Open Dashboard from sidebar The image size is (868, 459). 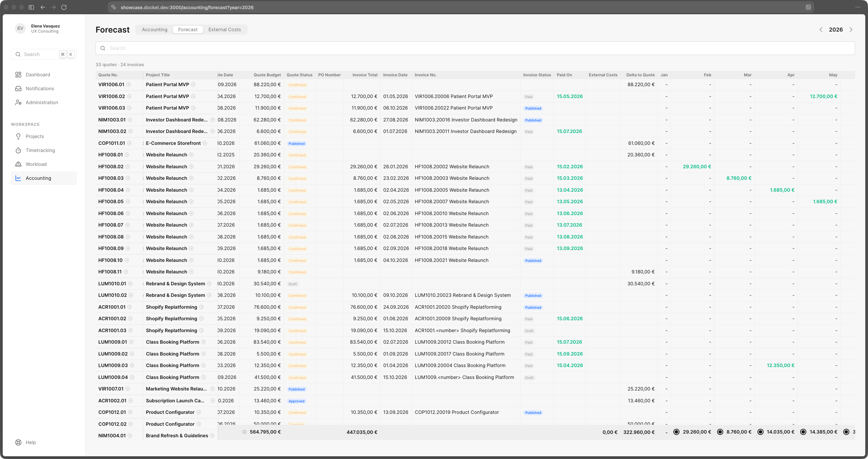[x=44, y=75]
